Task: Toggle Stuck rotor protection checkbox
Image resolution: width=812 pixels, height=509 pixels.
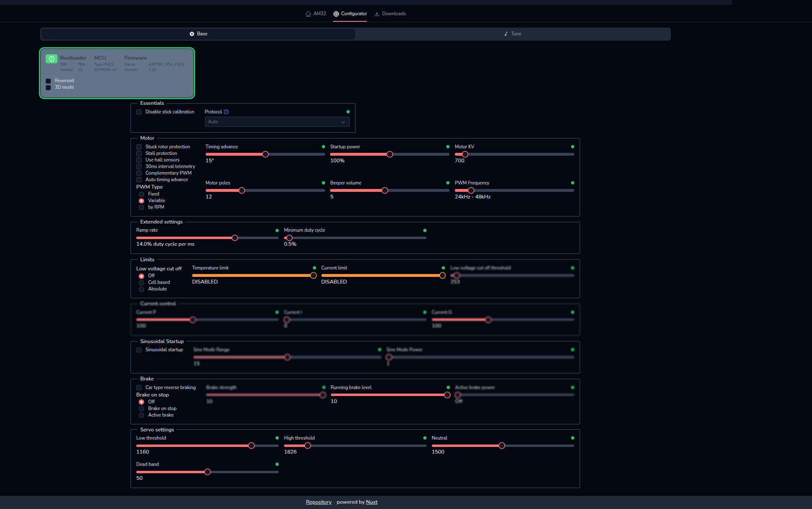Action: [139, 147]
